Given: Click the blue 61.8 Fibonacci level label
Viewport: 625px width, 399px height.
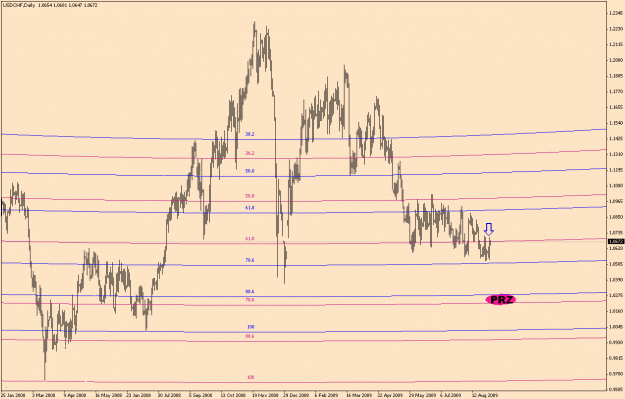Looking at the screenshot, I should click(x=250, y=208).
